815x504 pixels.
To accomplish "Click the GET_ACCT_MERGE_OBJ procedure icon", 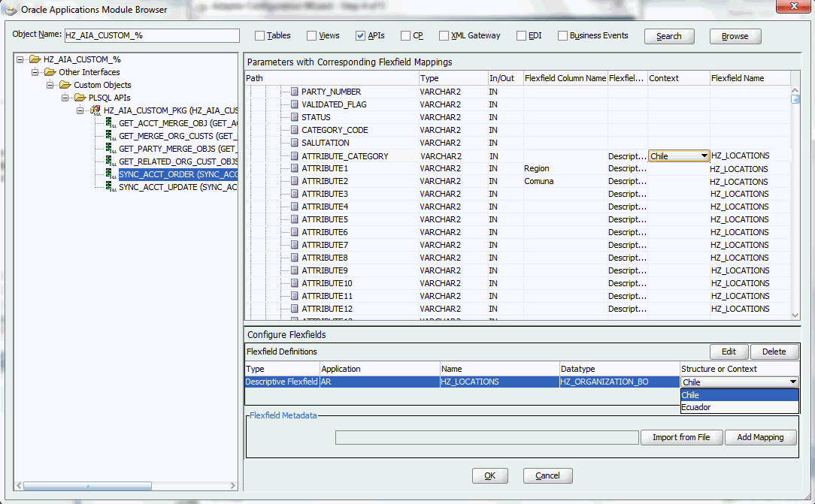I will click(111, 123).
